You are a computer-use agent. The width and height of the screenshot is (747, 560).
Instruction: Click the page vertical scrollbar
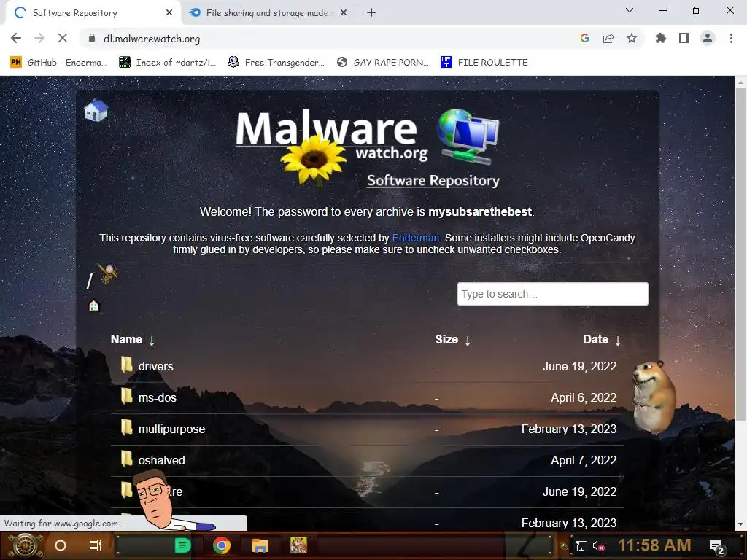click(740, 254)
